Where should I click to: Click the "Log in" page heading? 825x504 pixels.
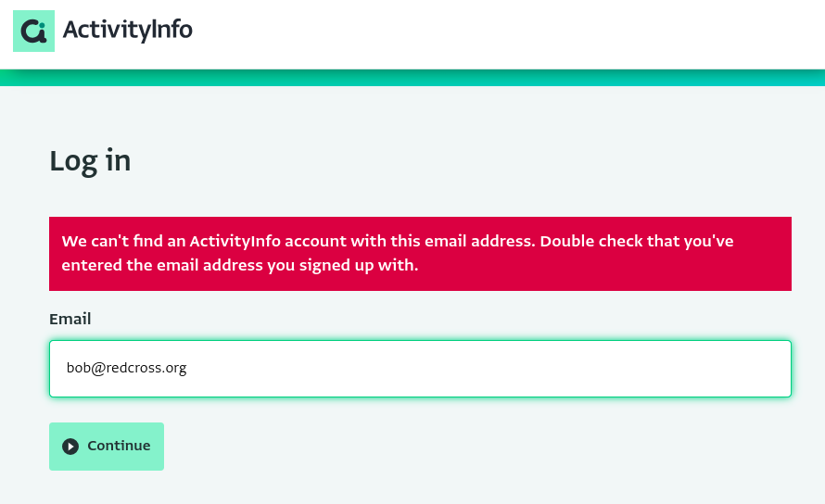pos(90,161)
